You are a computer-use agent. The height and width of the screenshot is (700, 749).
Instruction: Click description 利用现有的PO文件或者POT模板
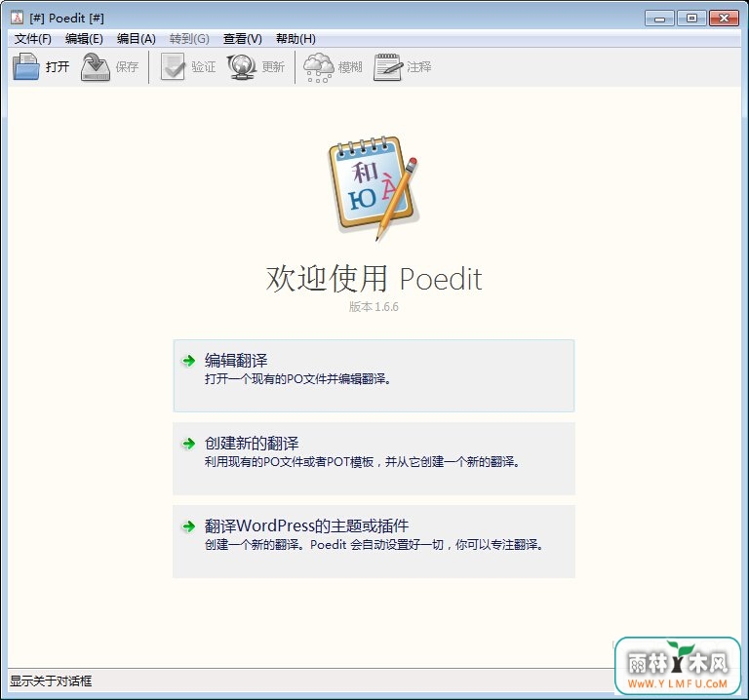pos(362,462)
